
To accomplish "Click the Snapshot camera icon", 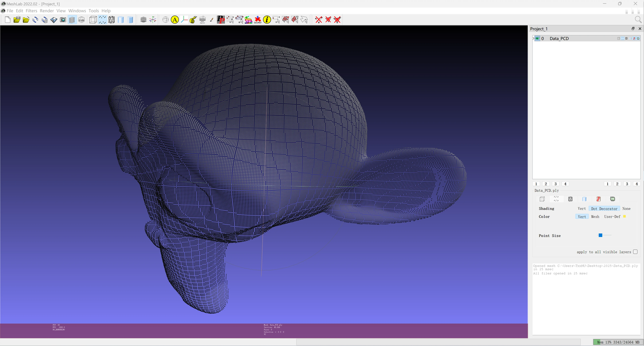I will pos(63,20).
